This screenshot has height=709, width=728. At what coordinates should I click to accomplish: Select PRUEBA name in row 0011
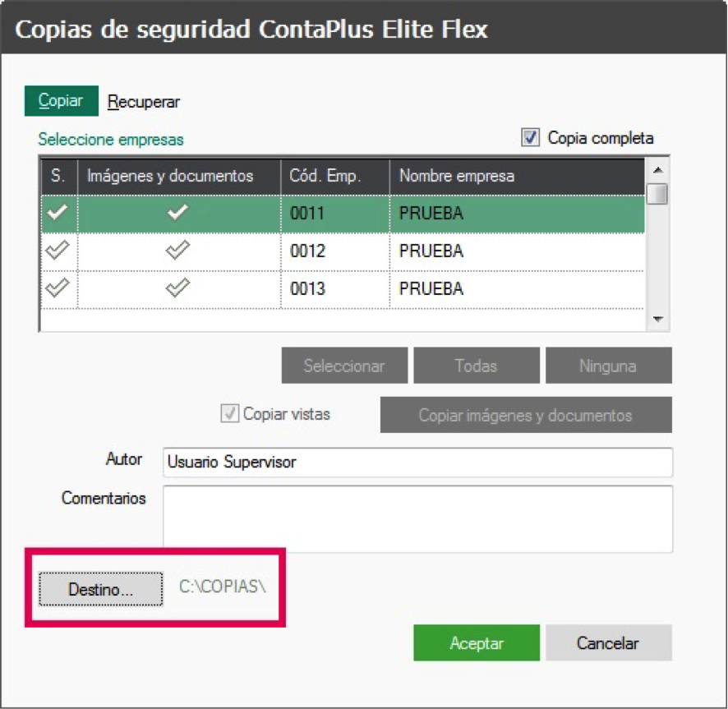click(x=431, y=214)
